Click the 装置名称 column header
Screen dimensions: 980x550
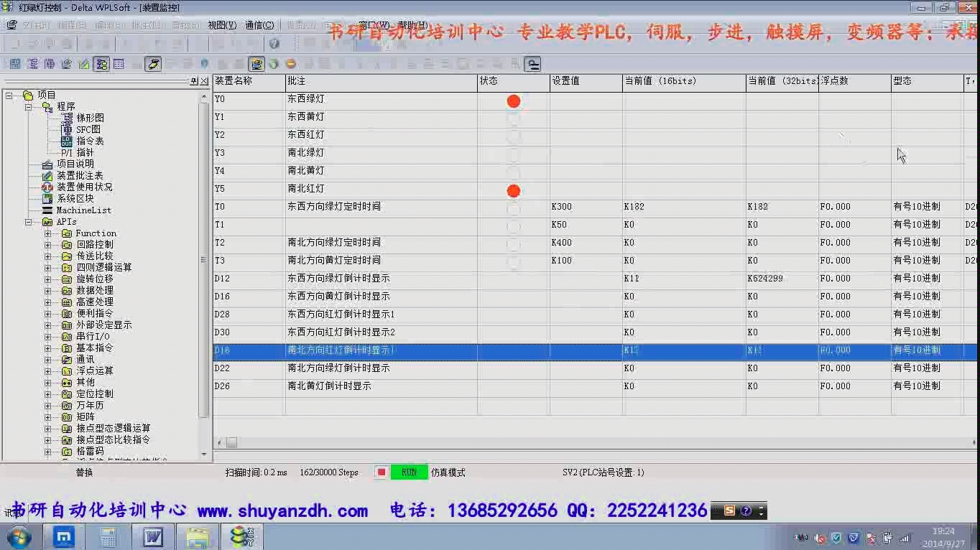[249, 82]
